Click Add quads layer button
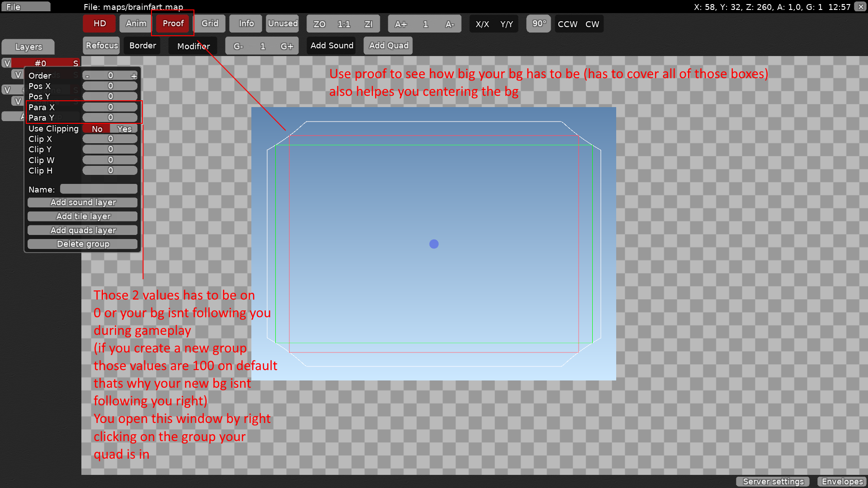Image resolution: width=868 pixels, height=488 pixels. coord(83,230)
